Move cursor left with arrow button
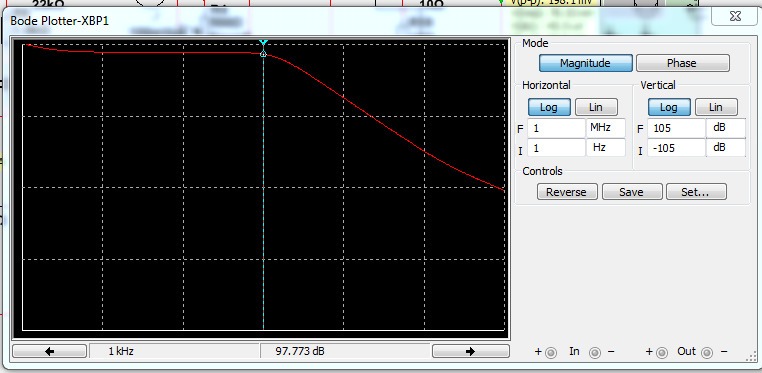This screenshot has height=373, width=762. (50, 351)
